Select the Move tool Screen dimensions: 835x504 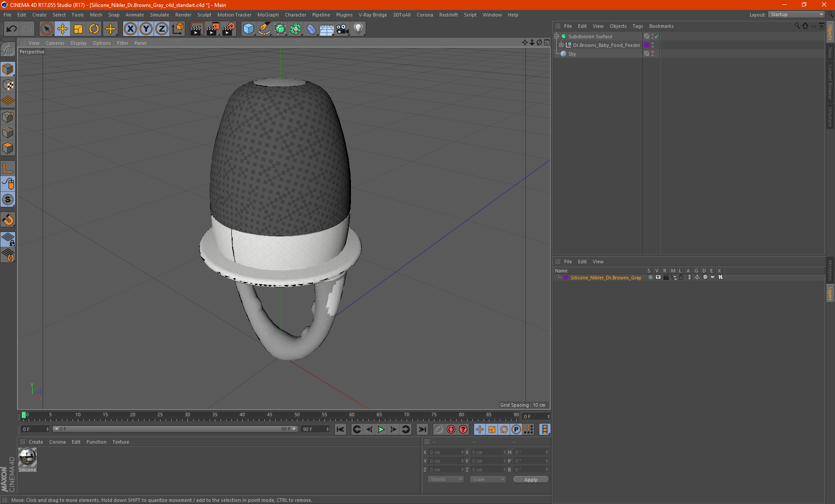click(x=63, y=29)
